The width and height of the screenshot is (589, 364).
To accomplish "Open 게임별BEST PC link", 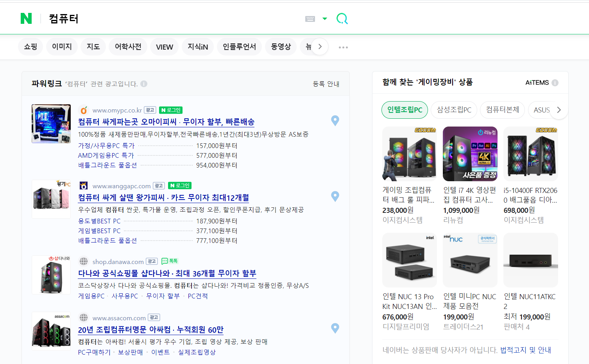I will [99, 231].
